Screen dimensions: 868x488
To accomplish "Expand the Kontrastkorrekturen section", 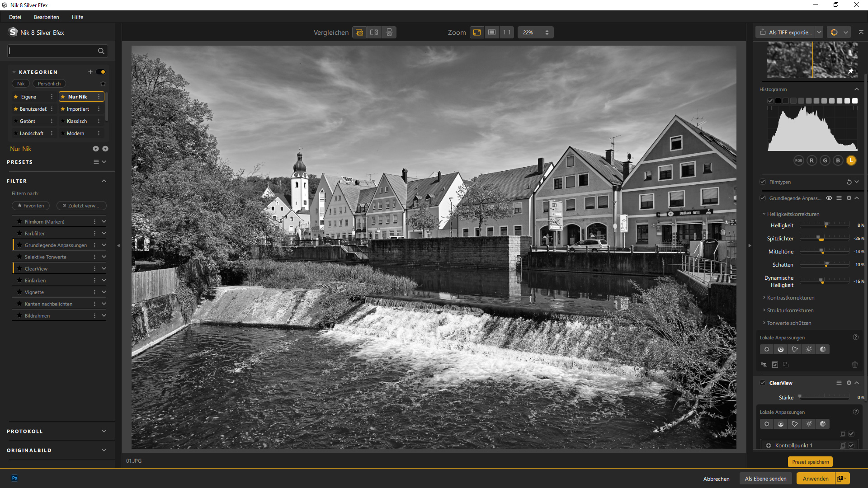I will tap(790, 298).
